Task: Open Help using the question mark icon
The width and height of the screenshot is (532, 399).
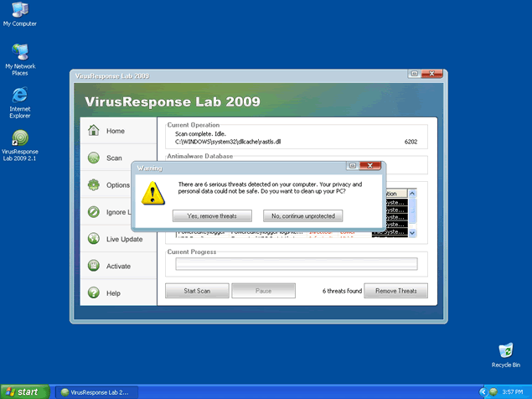Action: 94,293
